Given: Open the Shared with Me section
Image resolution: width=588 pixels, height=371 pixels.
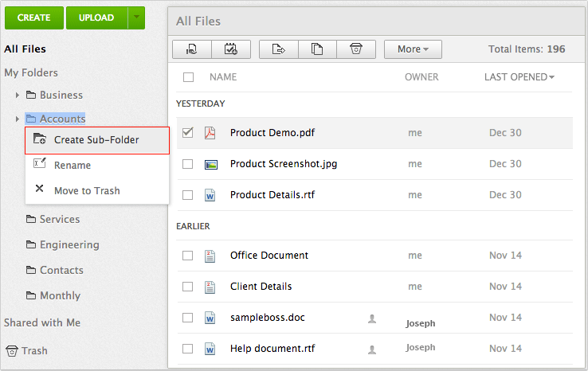Looking at the screenshot, I should coord(42,323).
